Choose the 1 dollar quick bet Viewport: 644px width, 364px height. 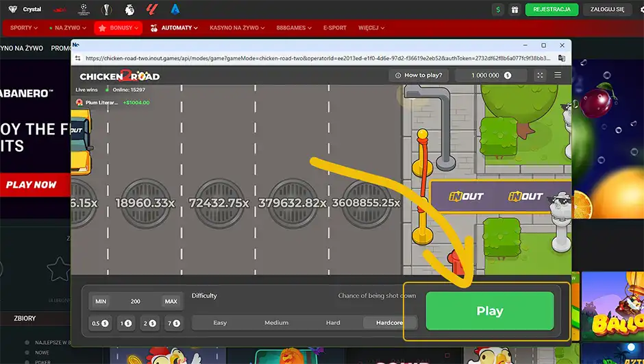point(125,324)
